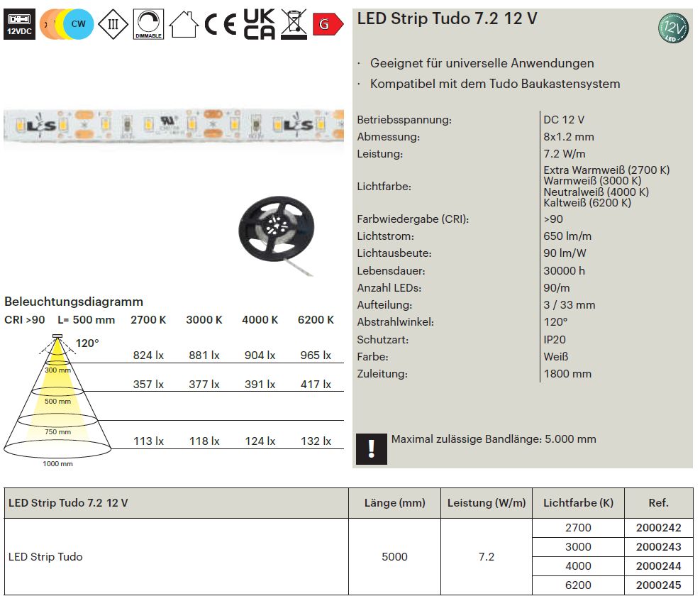Click the 'Länge (mm)' table header
The image size is (700, 601).
point(394,503)
